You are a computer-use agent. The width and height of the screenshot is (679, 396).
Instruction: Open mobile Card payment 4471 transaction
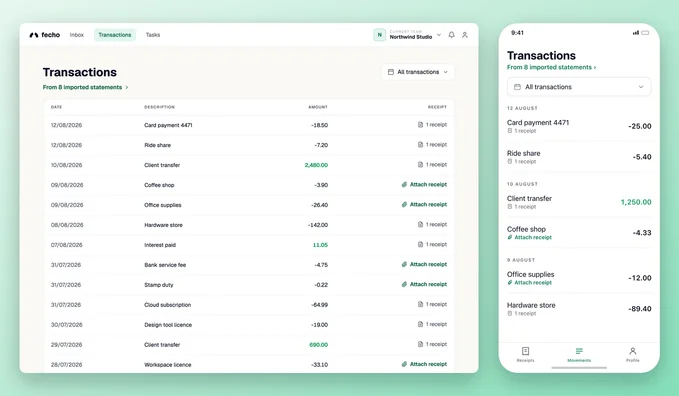[579, 126]
